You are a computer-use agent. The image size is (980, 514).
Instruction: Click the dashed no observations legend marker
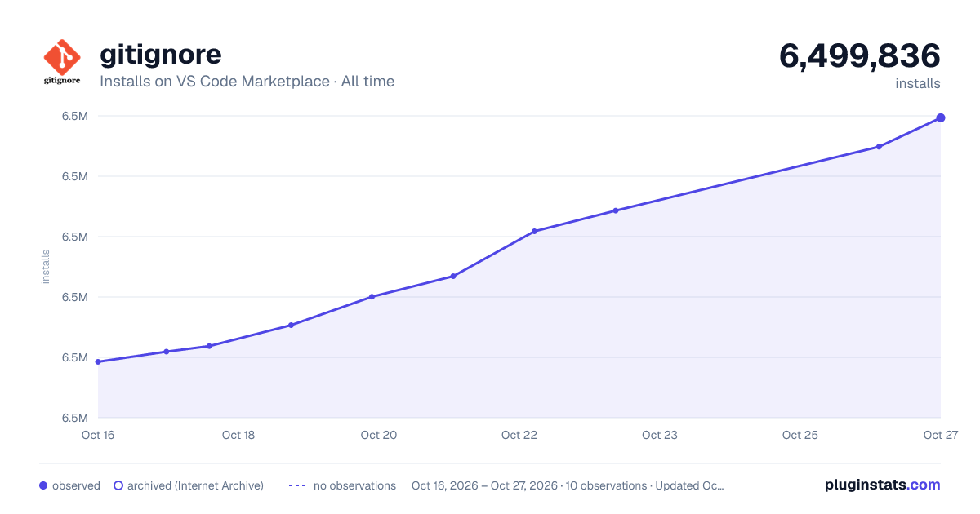[x=297, y=485]
